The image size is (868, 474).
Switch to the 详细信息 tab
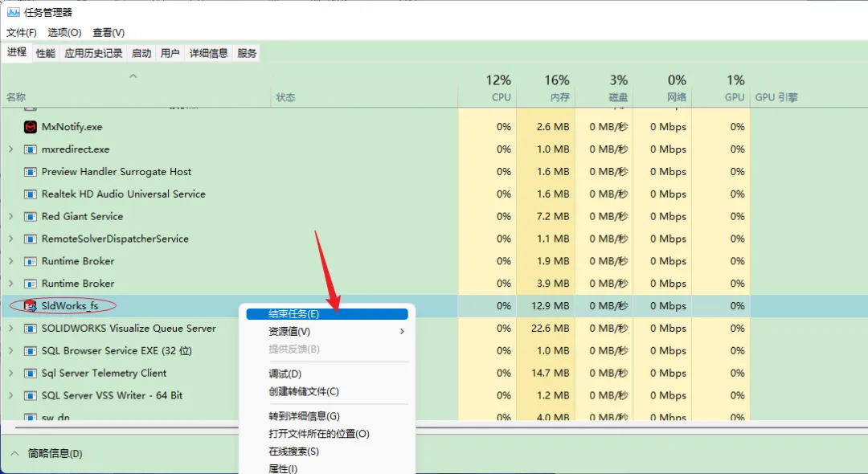coord(209,53)
